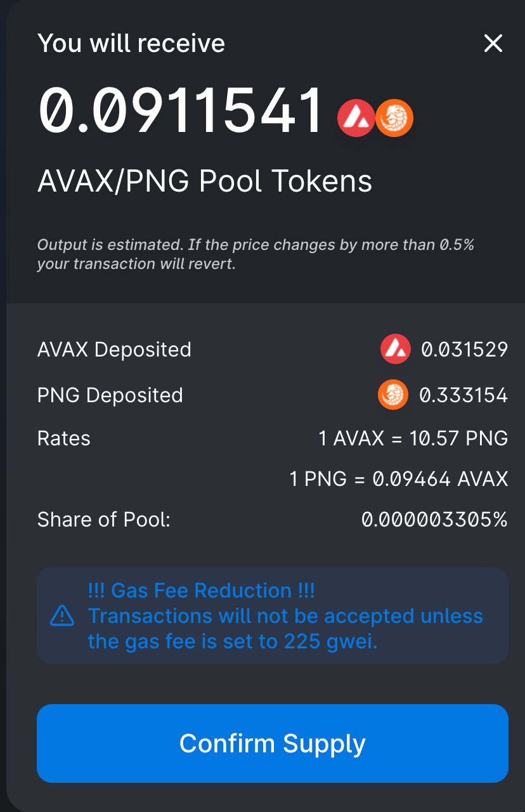This screenshot has height=812, width=525.
Task: Click the PNG icon in PNG Deposited row
Action: tap(393, 395)
